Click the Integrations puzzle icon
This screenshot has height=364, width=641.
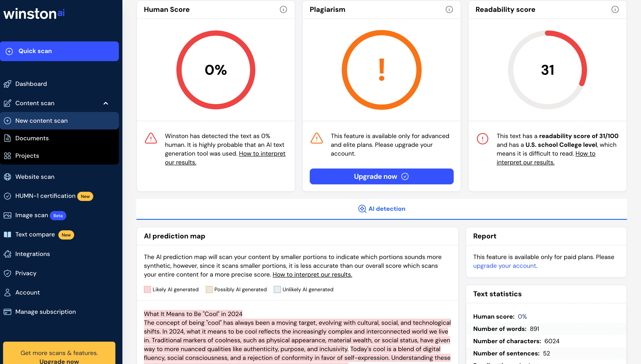click(x=7, y=254)
